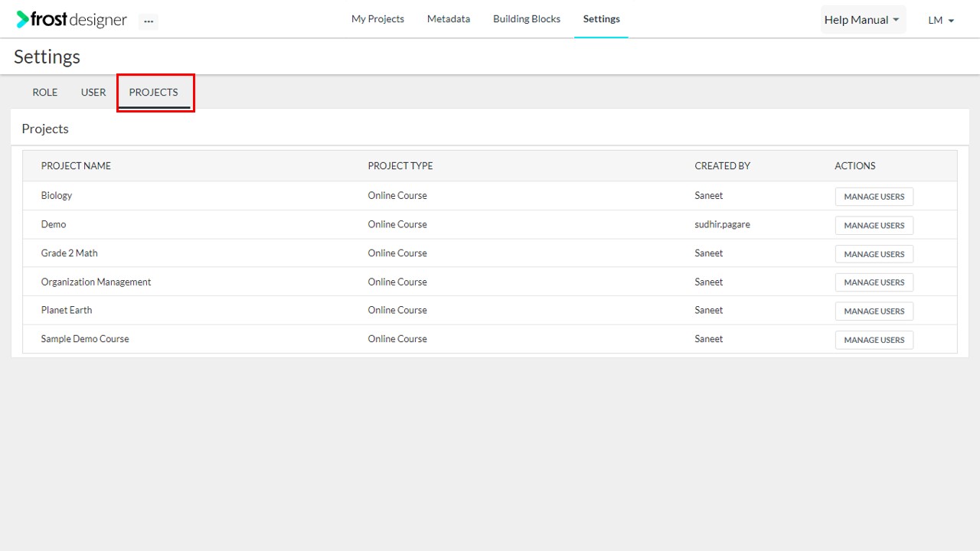Select the Grade 2 Math project name
Image resolution: width=980 pixels, height=551 pixels.
[70, 253]
